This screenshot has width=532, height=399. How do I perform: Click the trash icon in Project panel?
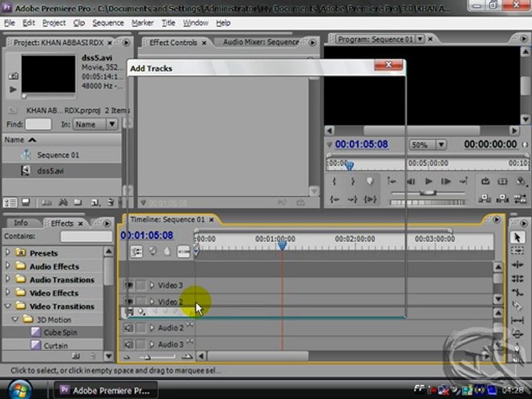tap(110, 203)
